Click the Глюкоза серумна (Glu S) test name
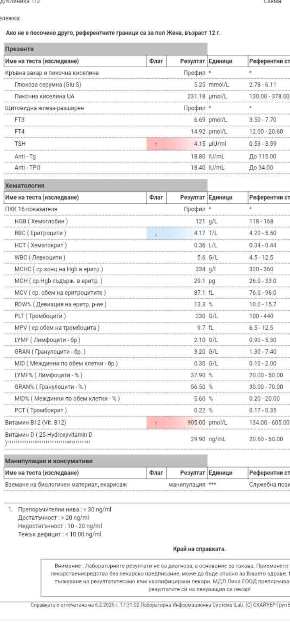The width and height of the screenshot is (290, 644). [x=48, y=85]
